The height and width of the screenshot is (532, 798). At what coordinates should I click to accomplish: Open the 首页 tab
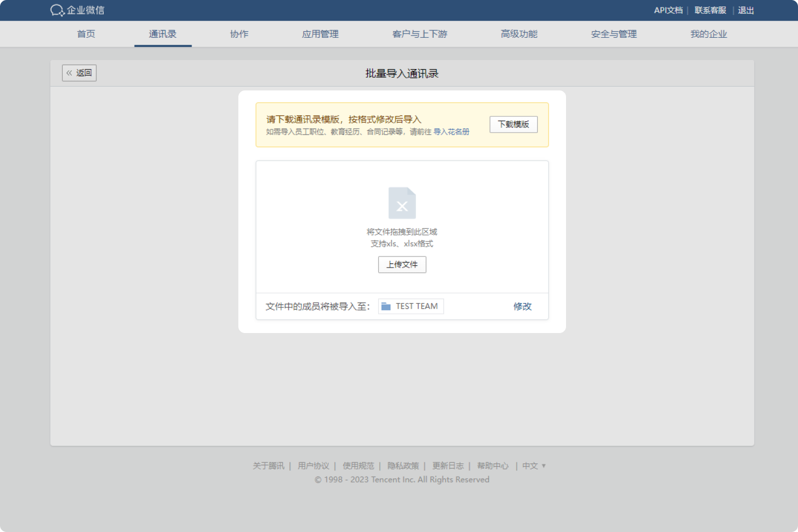pyautogui.click(x=86, y=34)
